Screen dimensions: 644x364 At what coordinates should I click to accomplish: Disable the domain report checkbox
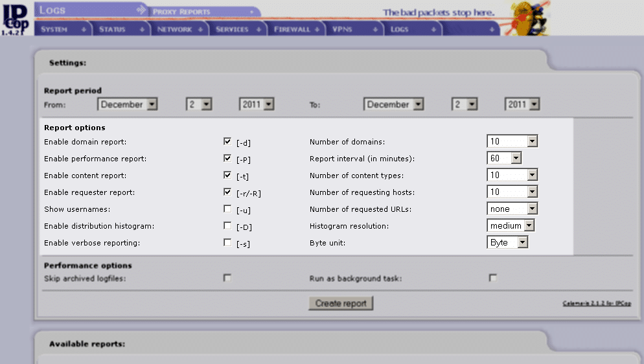pyautogui.click(x=227, y=141)
